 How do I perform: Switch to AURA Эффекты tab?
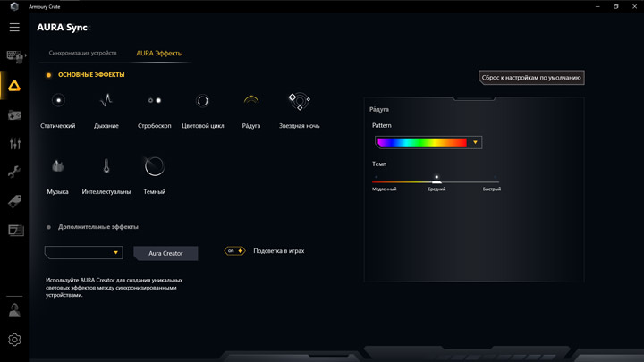pos(159,54)
